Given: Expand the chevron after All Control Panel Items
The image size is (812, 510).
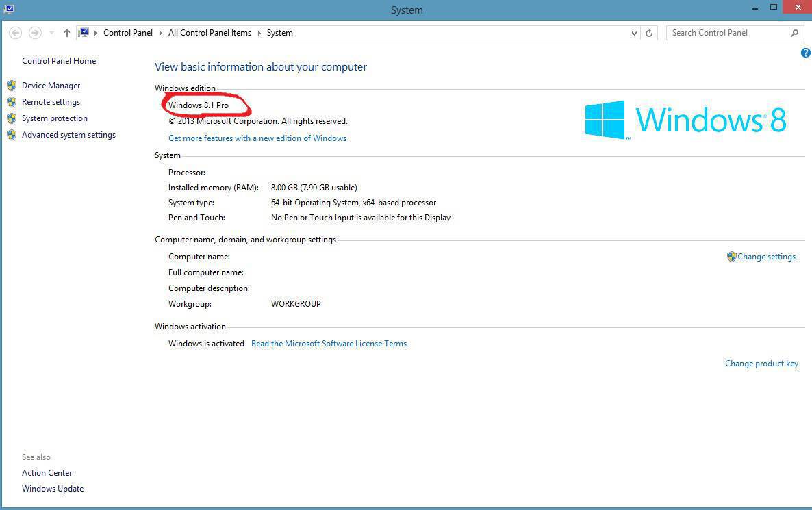Looking at the screenshot, I should coord(259,33).
